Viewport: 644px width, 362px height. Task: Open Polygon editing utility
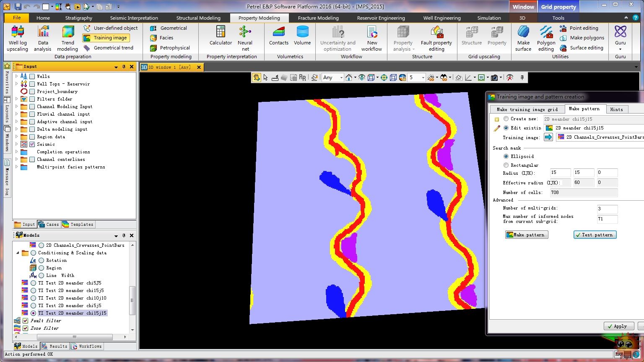tap(546, 38)
